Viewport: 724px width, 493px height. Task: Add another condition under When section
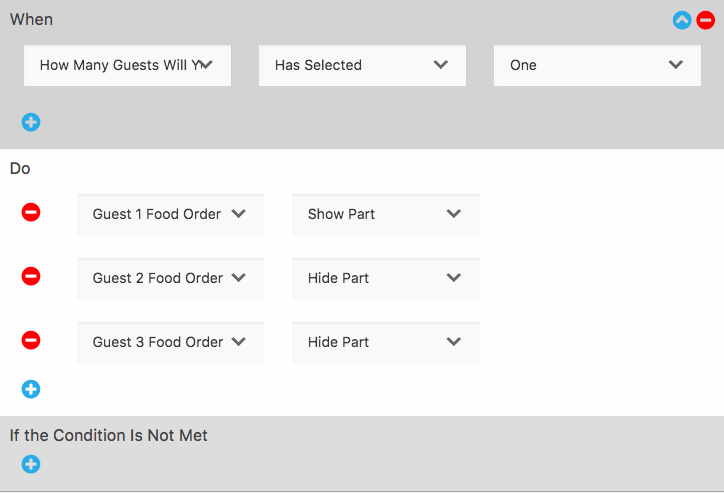31,122
